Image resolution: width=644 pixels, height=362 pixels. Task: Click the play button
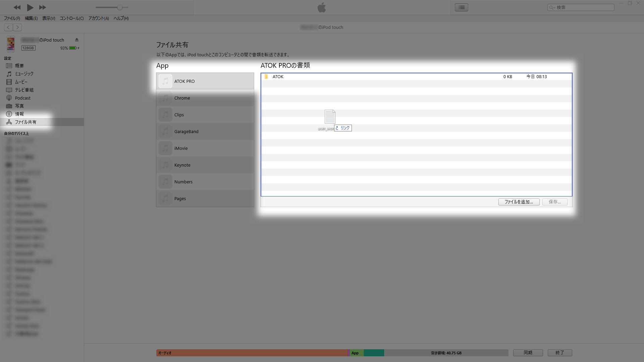coord(30,7)
